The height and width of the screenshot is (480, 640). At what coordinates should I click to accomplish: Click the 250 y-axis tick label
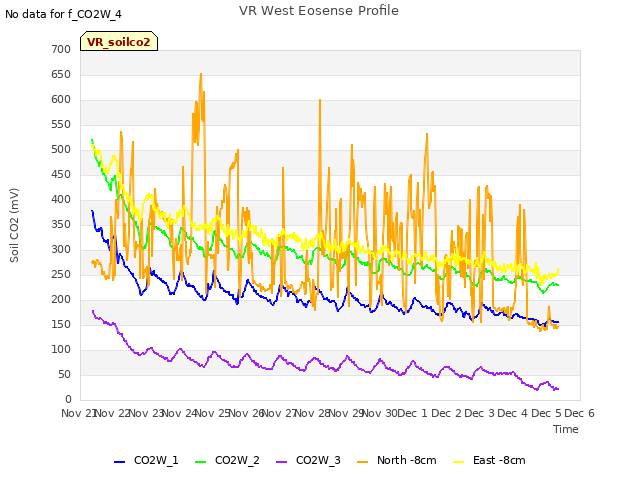(x=61, y=274)
